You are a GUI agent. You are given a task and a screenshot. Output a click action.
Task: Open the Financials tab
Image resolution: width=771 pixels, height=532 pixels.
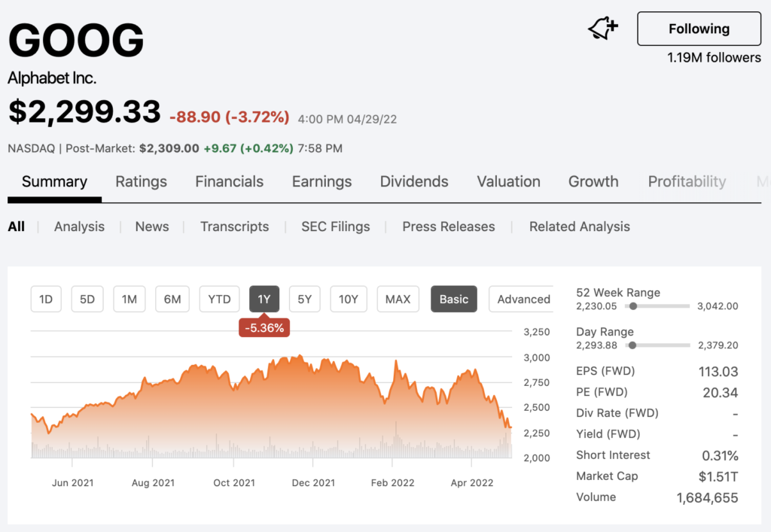[229, 182]
